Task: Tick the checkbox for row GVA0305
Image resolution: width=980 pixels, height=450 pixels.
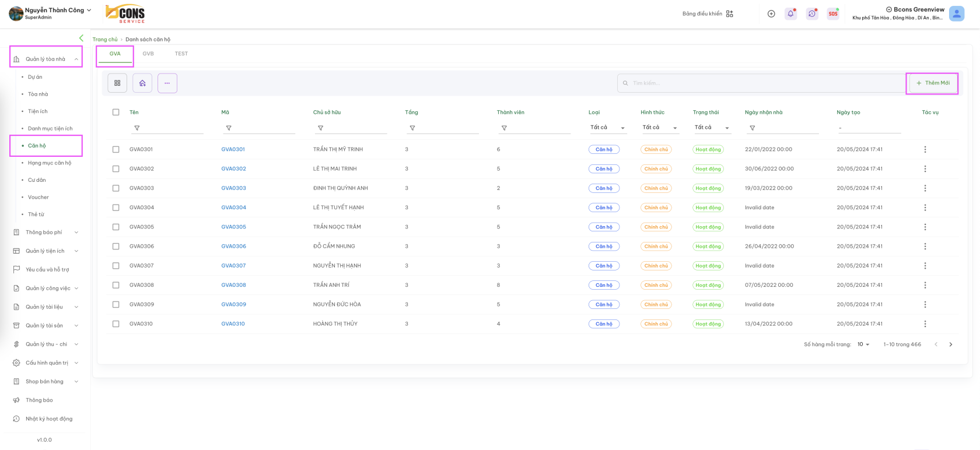Action: 116,227
